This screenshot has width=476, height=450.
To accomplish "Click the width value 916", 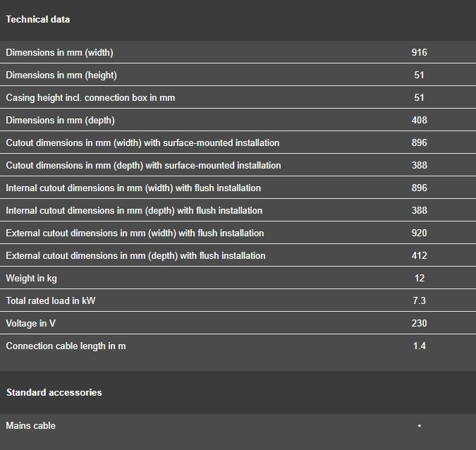I will [419, 52].
